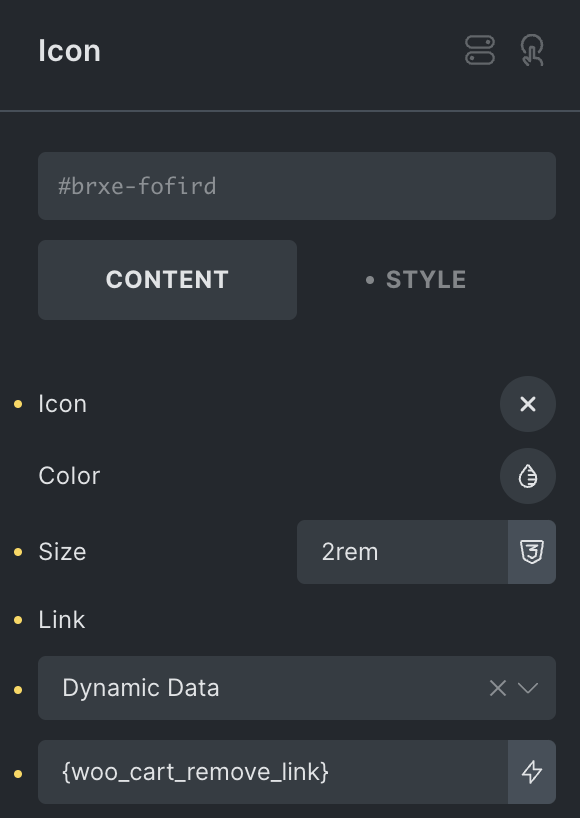Open the dynamic data lightning bolt picker

(532, 772)
